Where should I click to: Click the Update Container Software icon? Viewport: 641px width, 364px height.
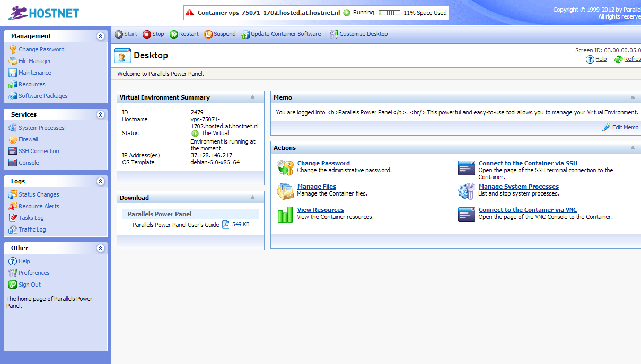(245, 34)
